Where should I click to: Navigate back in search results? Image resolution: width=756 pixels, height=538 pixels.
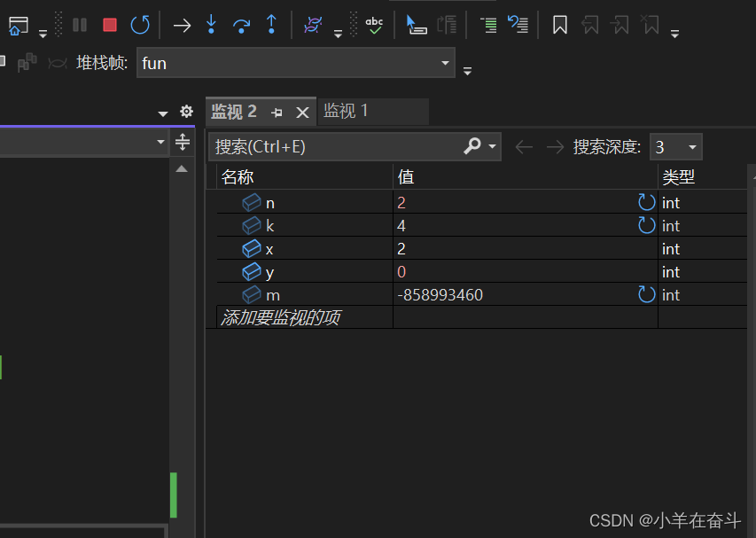coord(524,146)
